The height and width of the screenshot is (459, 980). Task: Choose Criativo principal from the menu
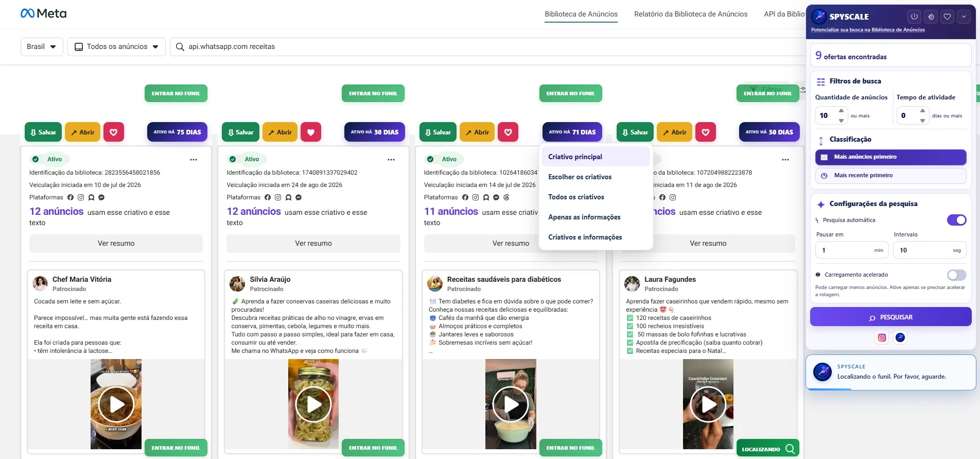pyautogui.click(x=596, y=157)
